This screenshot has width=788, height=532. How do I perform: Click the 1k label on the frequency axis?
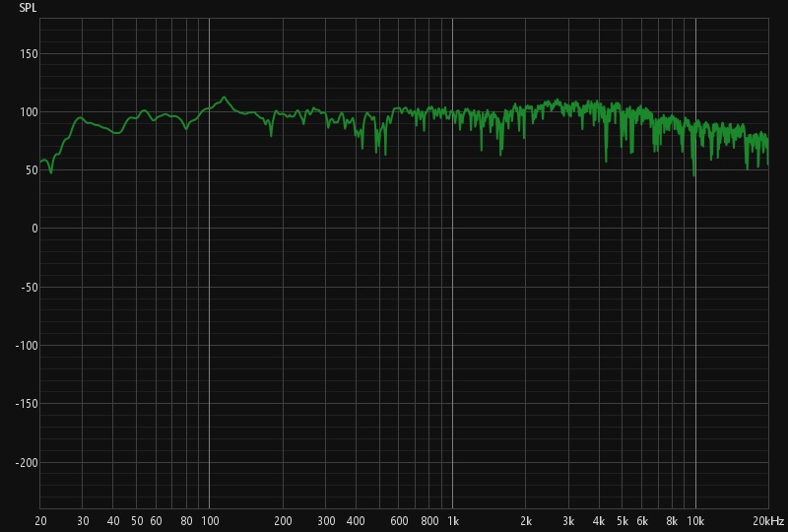453,521
